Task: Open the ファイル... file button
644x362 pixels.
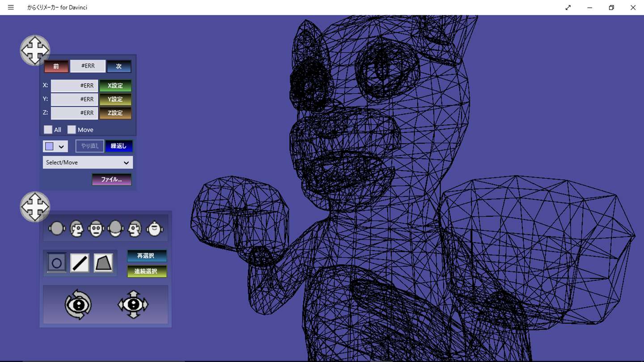Action: 112,180
